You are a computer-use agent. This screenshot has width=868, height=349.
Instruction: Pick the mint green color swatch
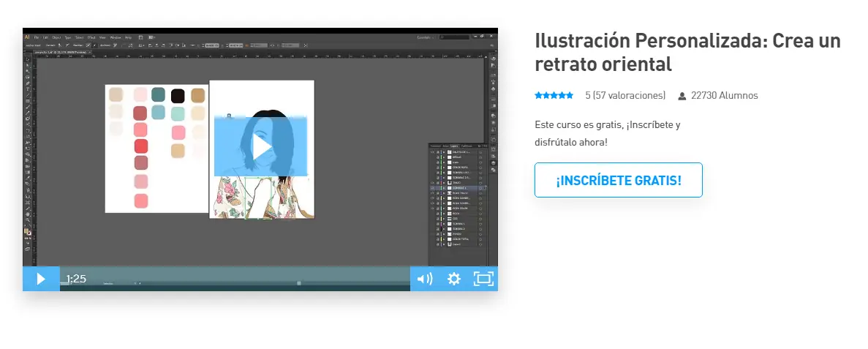click(178, 114)
